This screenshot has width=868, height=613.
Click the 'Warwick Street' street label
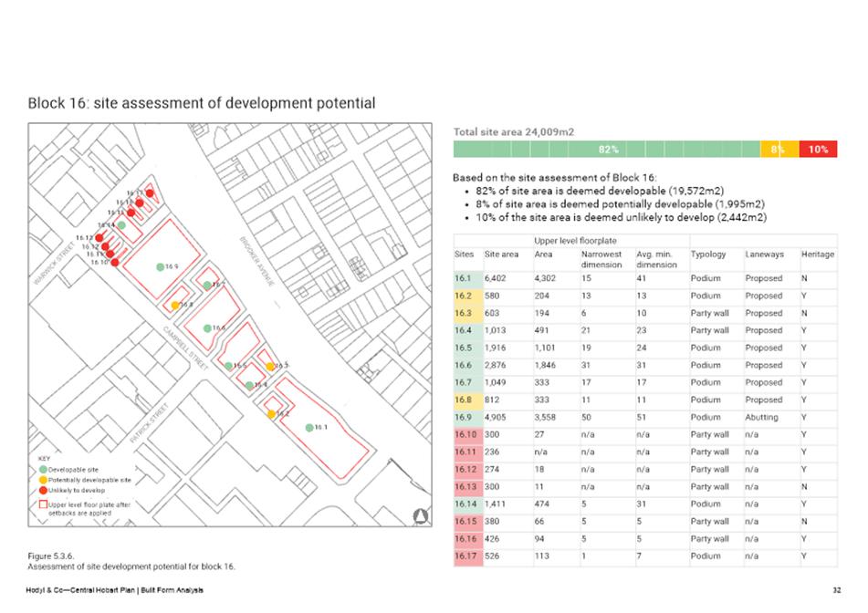pyautogui.click(x=54, y=262)
